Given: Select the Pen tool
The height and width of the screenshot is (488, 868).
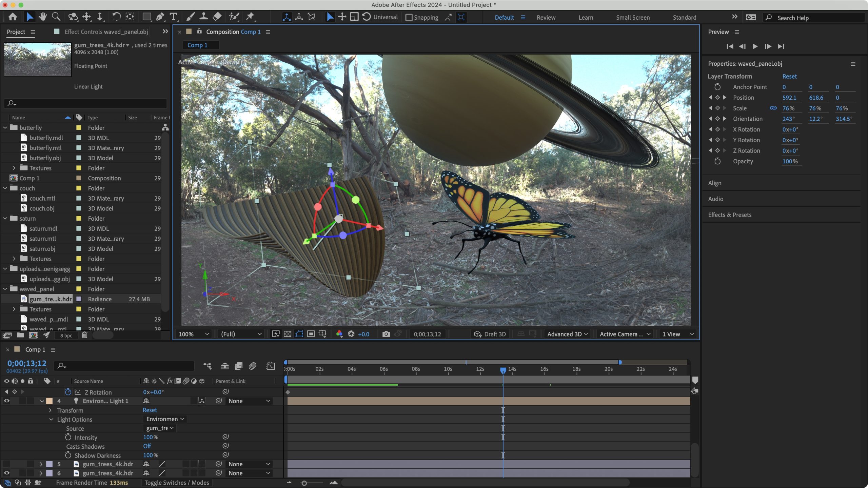Looking at the screenshot, I should [160, 17].
